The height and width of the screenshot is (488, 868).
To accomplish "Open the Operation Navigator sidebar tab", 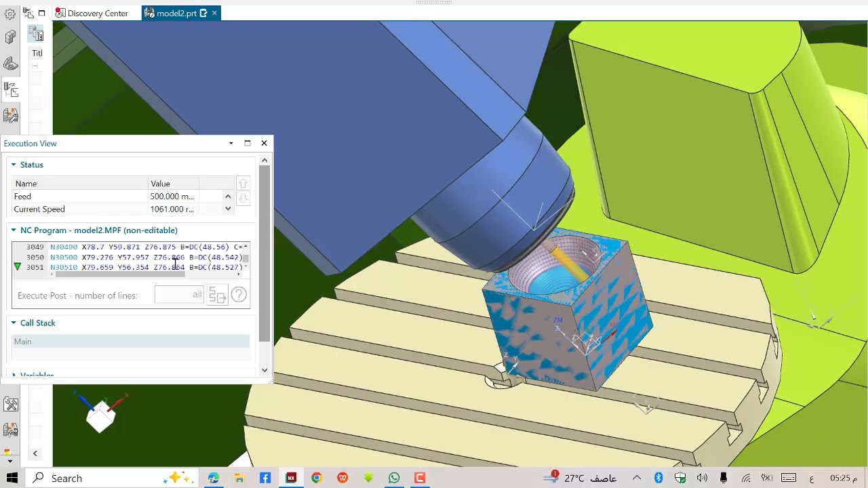I will [x=10, y=89].
